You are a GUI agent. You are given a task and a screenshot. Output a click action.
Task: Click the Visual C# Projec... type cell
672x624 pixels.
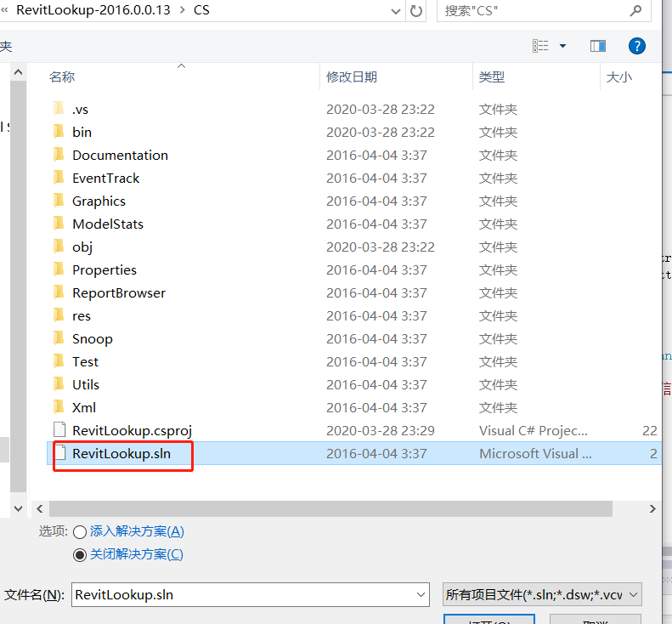click(x=534, y=430)
